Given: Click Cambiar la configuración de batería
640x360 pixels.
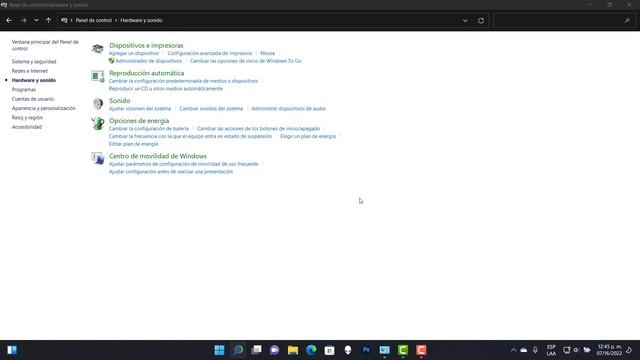Looking at the screenshot, I should [x=149, y=129].
